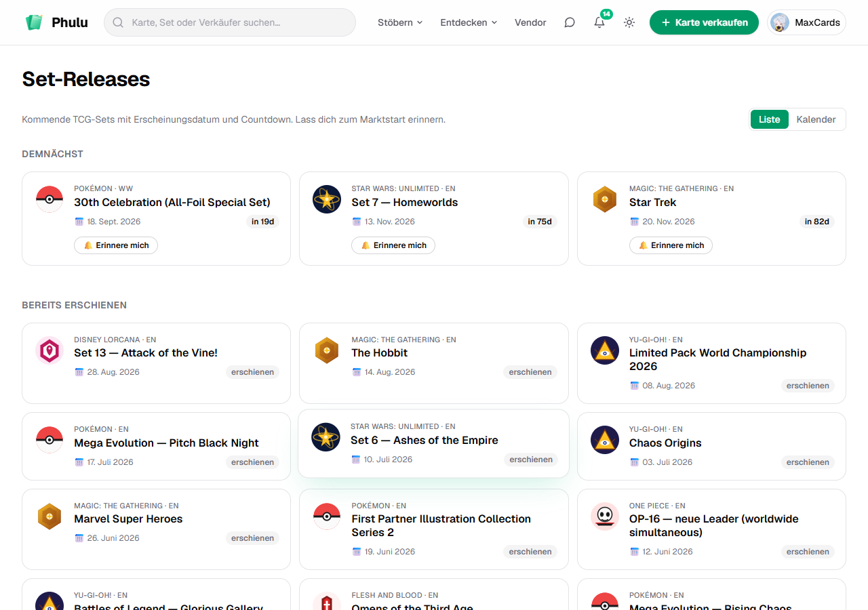Click Erinnere mich for Set 7 Homeworlds
The image size is (868, 610).
[x=393, y=245]
